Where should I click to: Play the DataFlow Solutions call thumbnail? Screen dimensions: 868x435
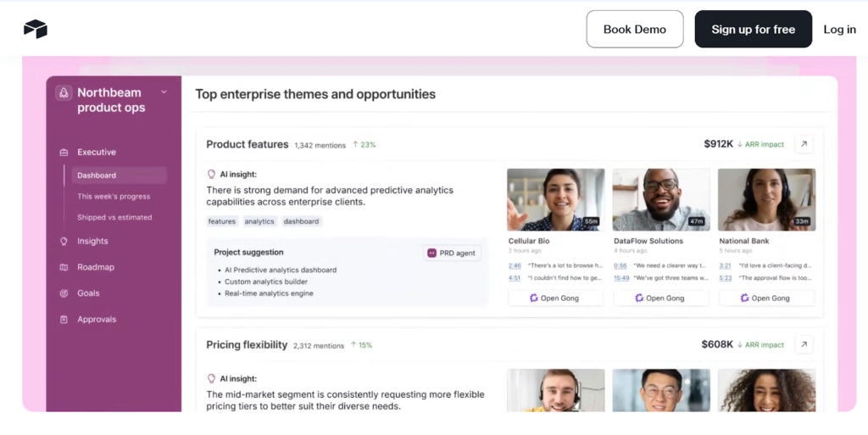[x=661, y=200]
